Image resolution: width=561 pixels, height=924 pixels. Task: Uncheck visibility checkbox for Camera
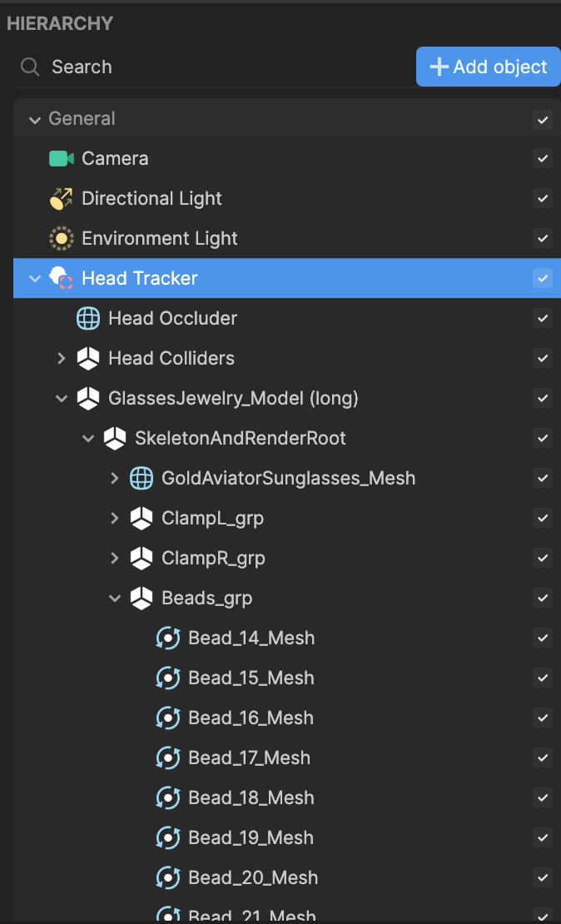point(543,158)
